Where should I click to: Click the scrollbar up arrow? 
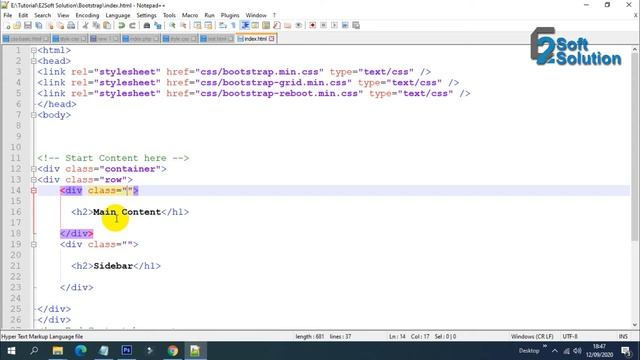635,49
